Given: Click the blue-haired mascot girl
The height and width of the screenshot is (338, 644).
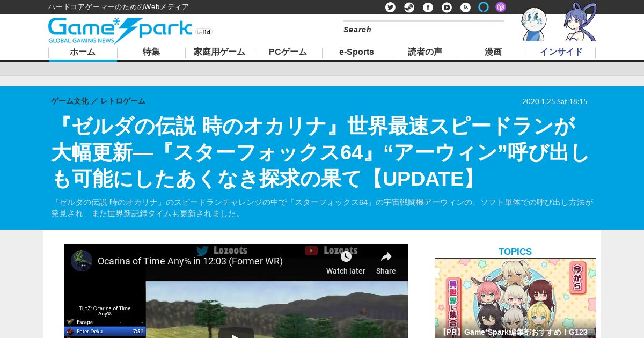Looking at the screenshot, I should tap(580, 23).
